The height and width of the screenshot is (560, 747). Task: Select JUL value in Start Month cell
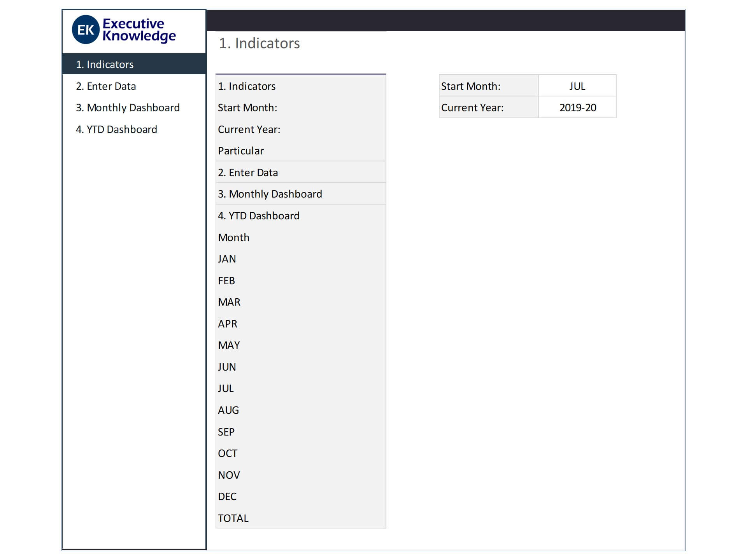pos(577,86)
